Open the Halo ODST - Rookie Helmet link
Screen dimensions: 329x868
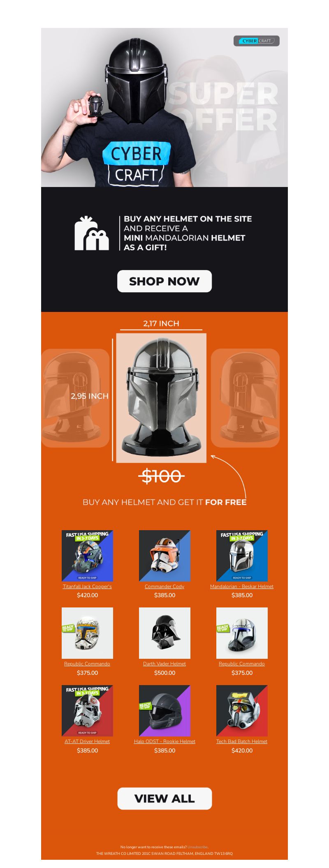(164, 741)
